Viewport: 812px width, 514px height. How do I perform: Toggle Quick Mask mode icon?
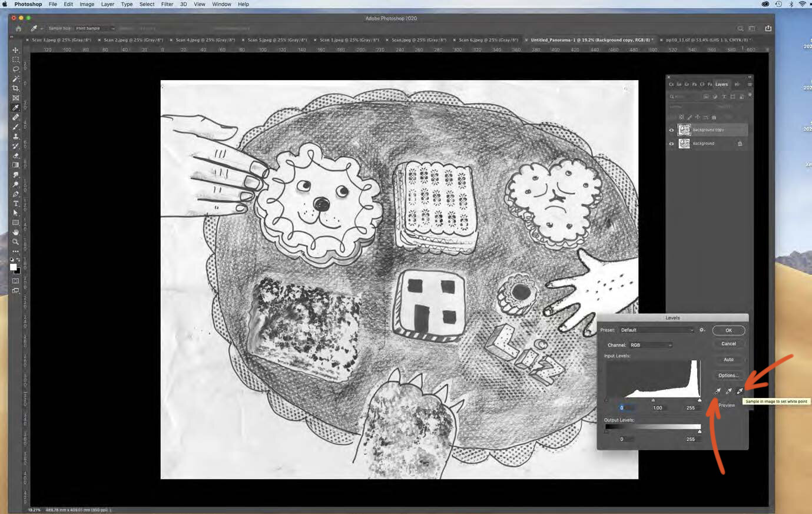(x=16, y=281)
